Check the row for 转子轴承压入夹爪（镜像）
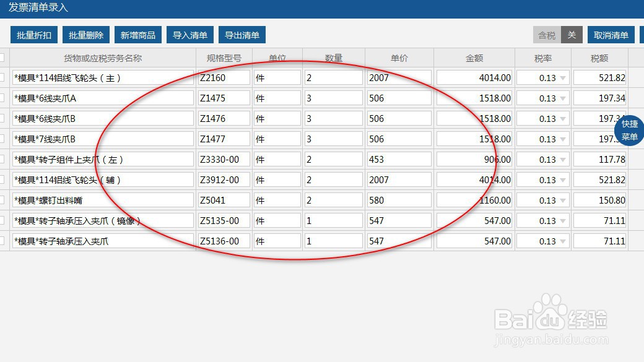Image resolution: width=644 pixels, height=362 pixels. coord(2,220)
